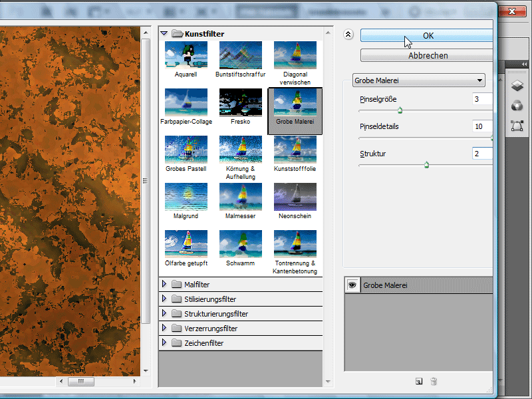Choose the Malmesser filter thumbnail
The width and height of the screenshot is (532, 399).
click(241, 197)
